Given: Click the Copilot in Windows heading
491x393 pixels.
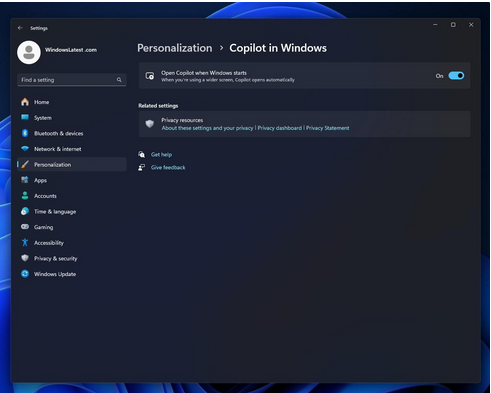Looking at the screenshot, I should 278,48.
